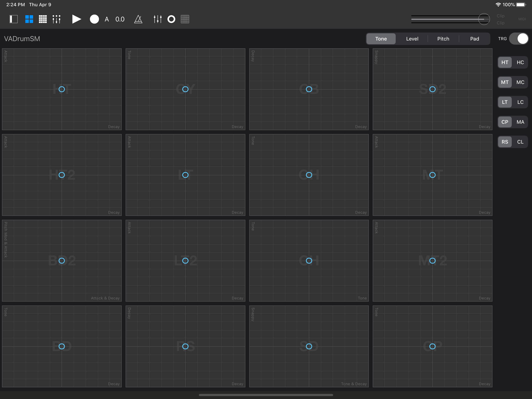Image resolution: width=532 pixels, height=399 pixels.
Task: Click the 0.0 tempo value
Action: 120,19
